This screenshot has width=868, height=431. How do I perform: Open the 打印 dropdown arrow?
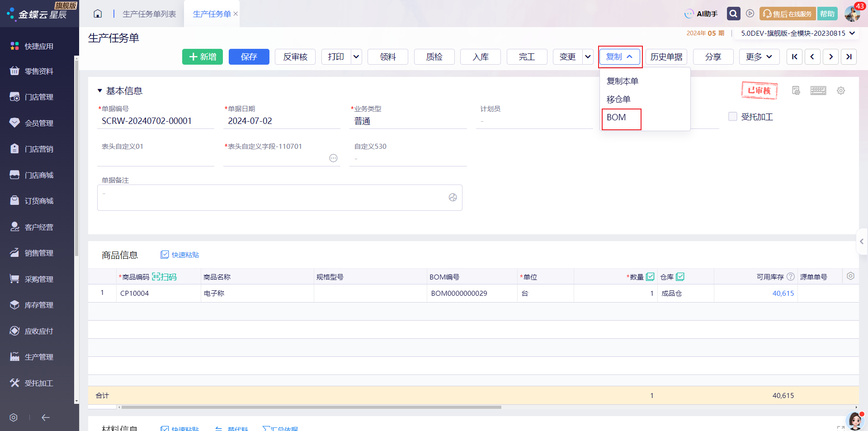[x=356, y=57]
